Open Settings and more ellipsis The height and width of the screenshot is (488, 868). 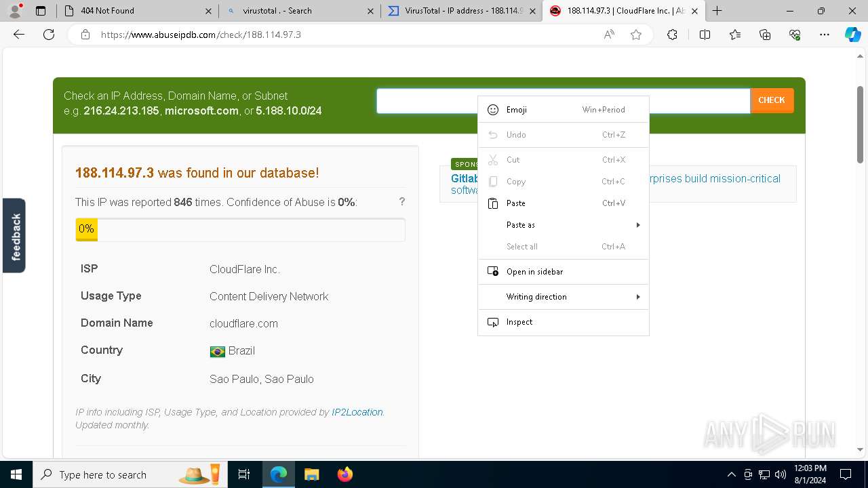825,35
